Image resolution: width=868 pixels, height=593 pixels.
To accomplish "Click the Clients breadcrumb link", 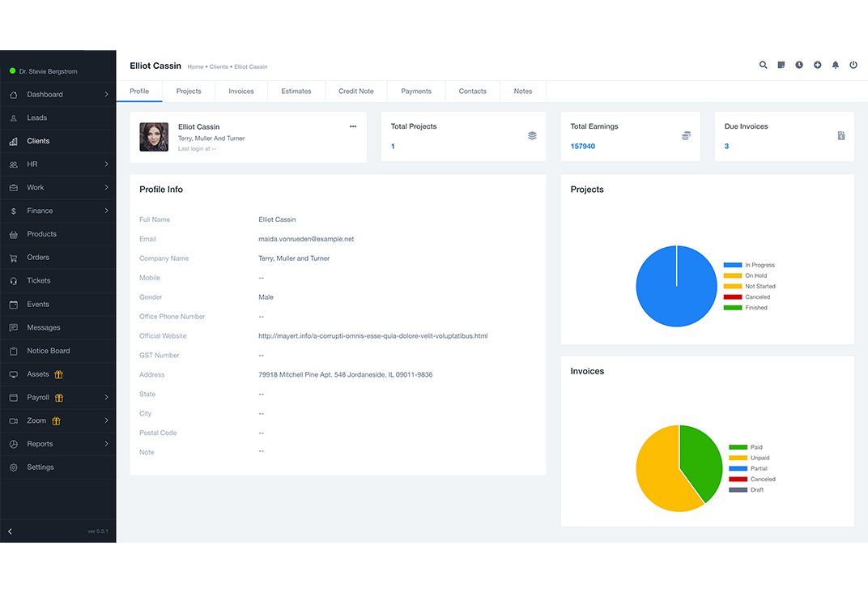I will (x=219, y=66).
